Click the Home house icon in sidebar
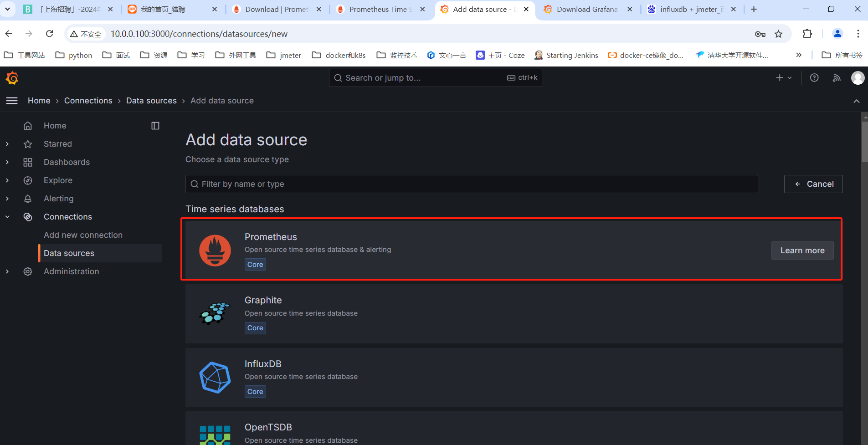 click(28, 126)
